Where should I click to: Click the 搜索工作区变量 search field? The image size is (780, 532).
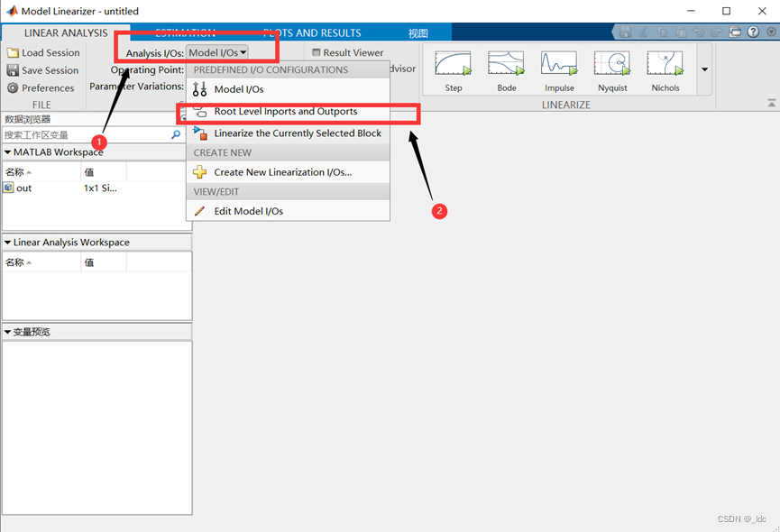87,134
